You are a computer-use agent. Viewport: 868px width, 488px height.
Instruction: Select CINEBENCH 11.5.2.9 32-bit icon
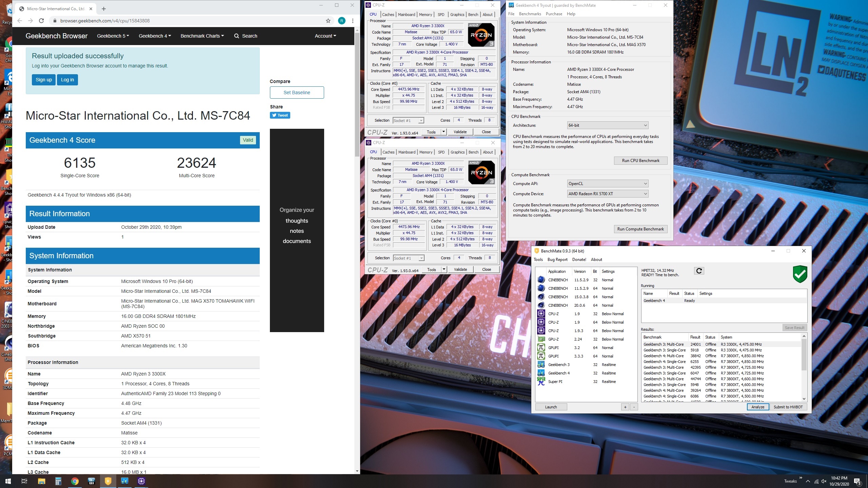coord(541,280)
